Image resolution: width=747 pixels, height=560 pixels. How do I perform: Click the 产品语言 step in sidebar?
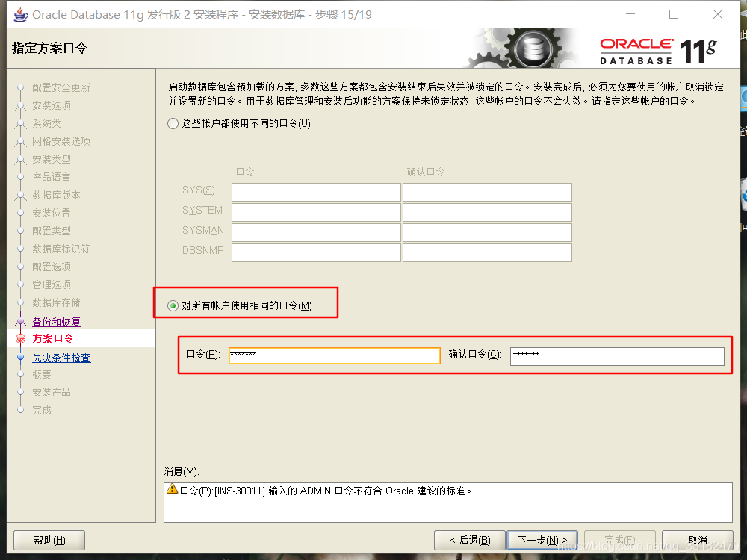(52, 177)
